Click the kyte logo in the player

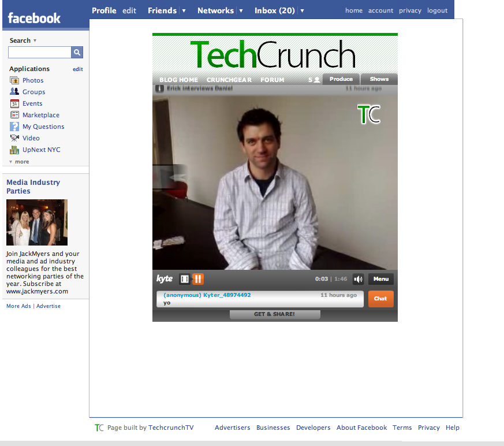165,278
